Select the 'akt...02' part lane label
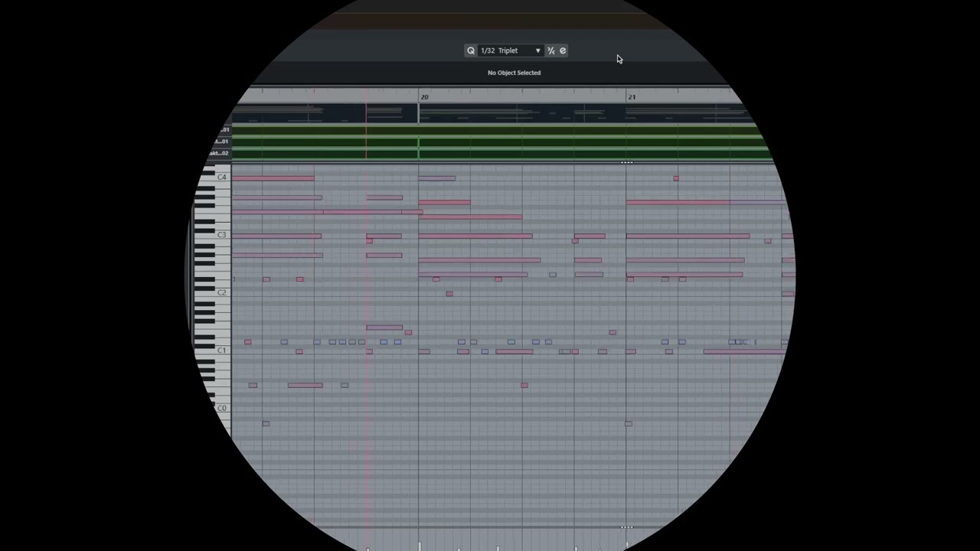Screen dimensions: 980x551 coord(219,153)
